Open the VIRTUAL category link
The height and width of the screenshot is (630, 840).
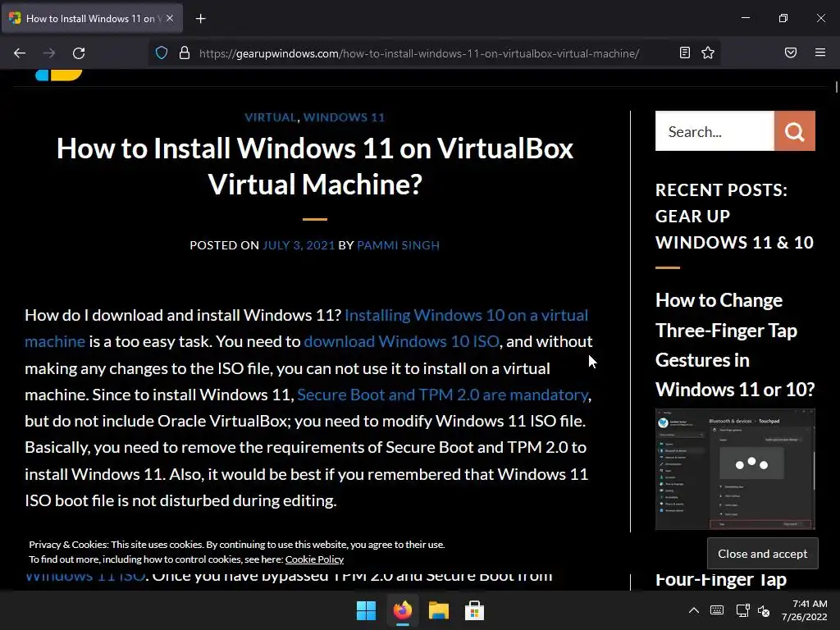point(271,117)
